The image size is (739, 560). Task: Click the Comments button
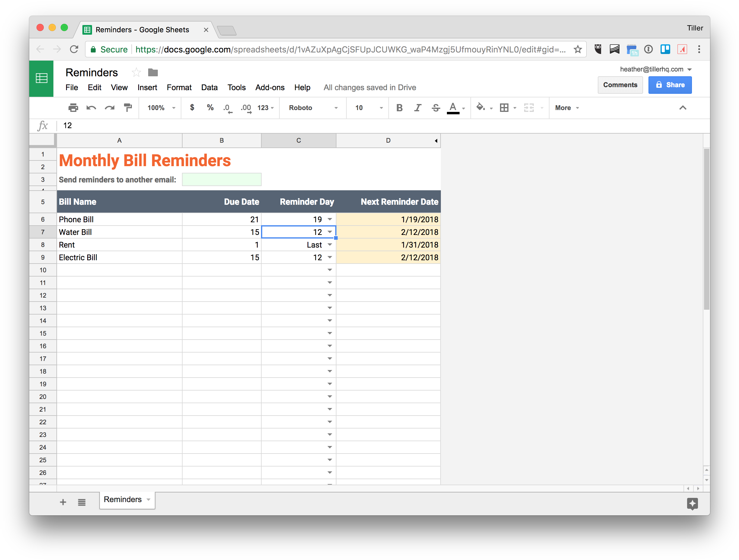[x=620, y=85]
